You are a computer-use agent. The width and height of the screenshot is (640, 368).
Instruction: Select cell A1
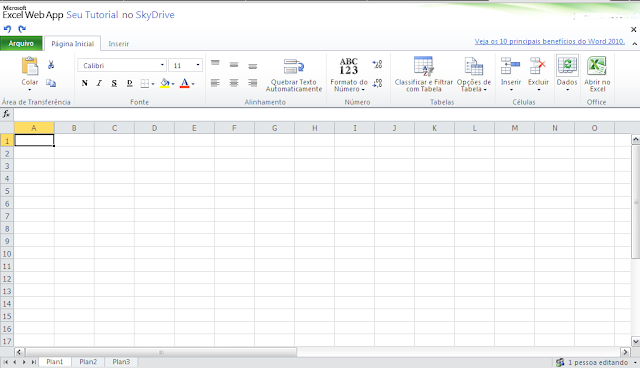point(34,140)
